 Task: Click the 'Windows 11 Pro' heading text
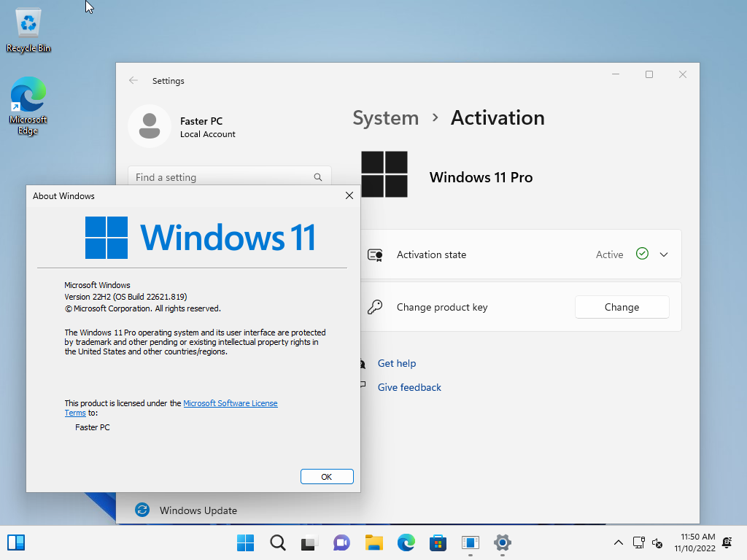point(481,177)
